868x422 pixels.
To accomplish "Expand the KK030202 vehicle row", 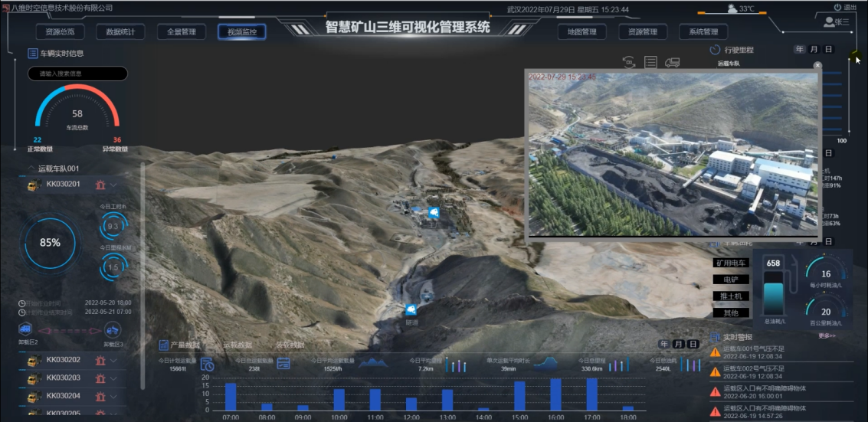I will point(114,361).
